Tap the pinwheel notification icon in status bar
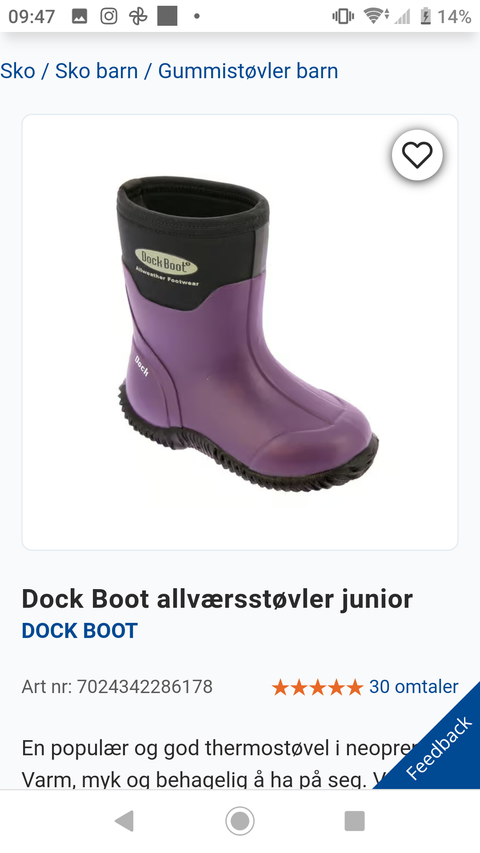Screen dimensions: 480x853 click(x=138, y=16)
